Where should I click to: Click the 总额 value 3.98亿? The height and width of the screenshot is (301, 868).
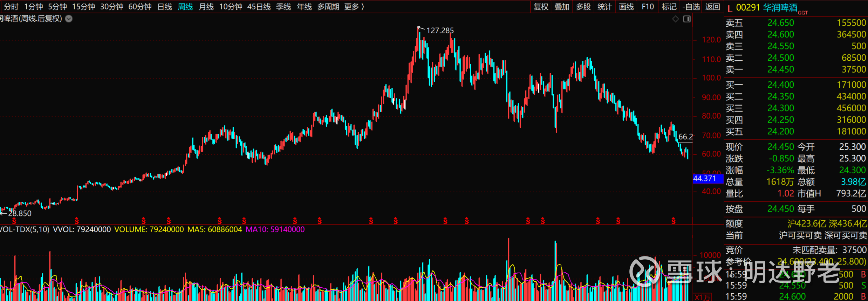(x=854, y=182)
